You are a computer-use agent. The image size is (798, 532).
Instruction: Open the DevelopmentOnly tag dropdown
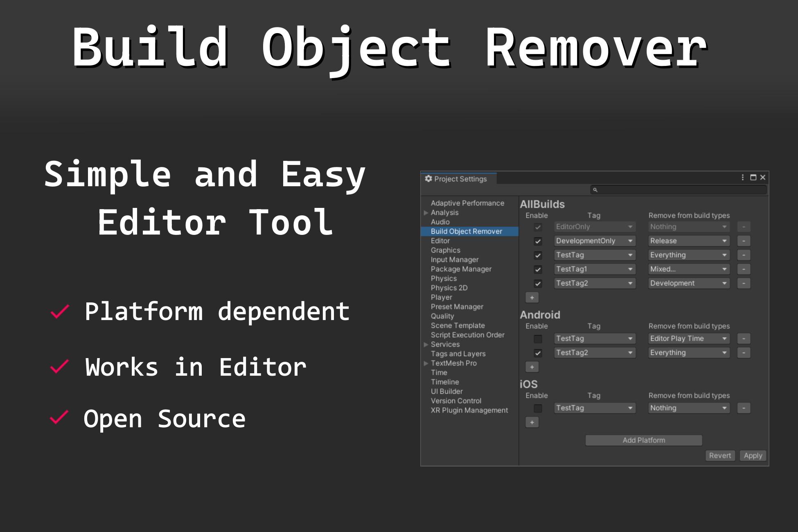tap(595, 241)
